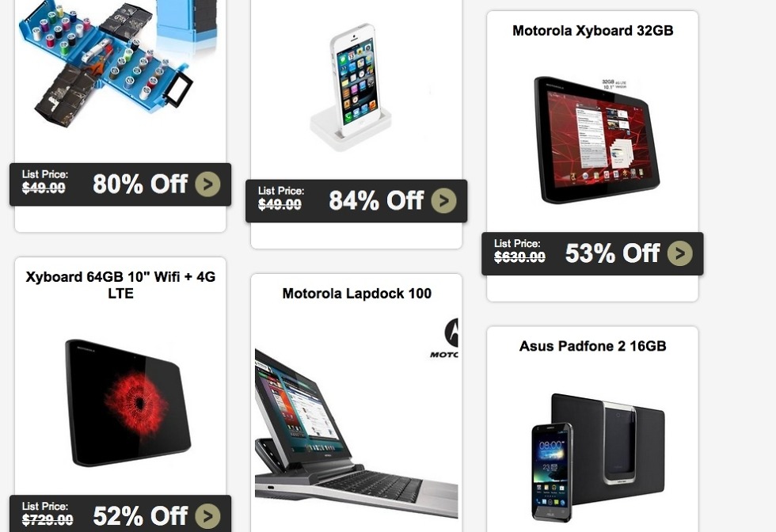The image size is (776, 532).
Task: Open the Xyboard 64GB 10" Wifi + 4G LTE title
Action: 120,285
